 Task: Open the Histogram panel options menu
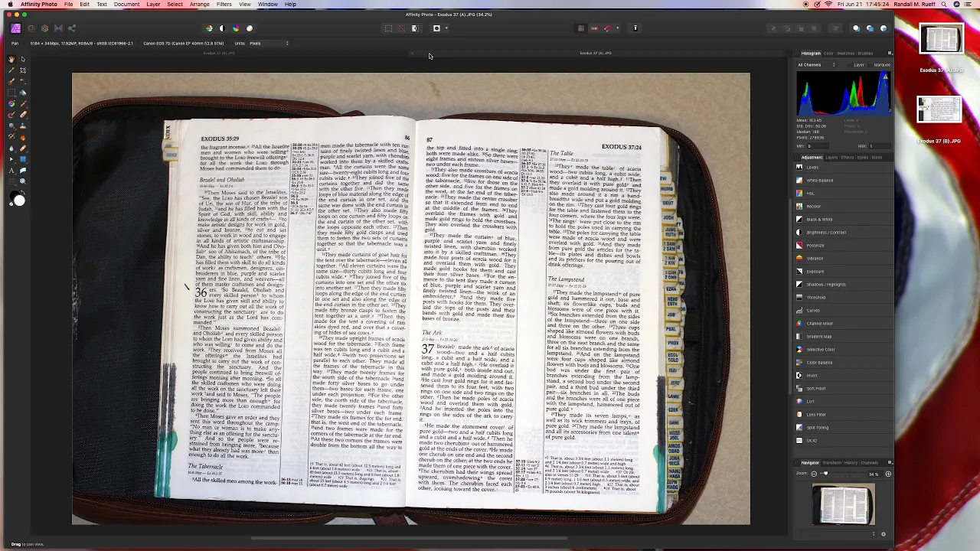pos(890,54)
